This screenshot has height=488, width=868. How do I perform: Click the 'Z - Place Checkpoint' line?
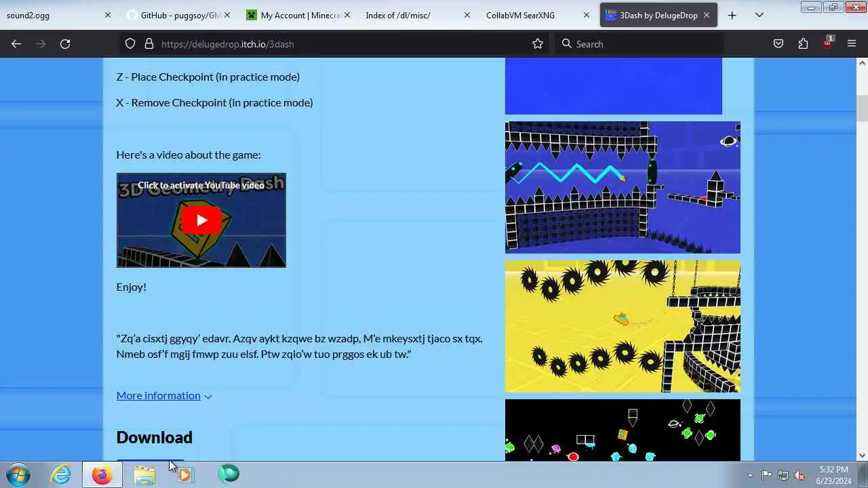coord(208,77)
